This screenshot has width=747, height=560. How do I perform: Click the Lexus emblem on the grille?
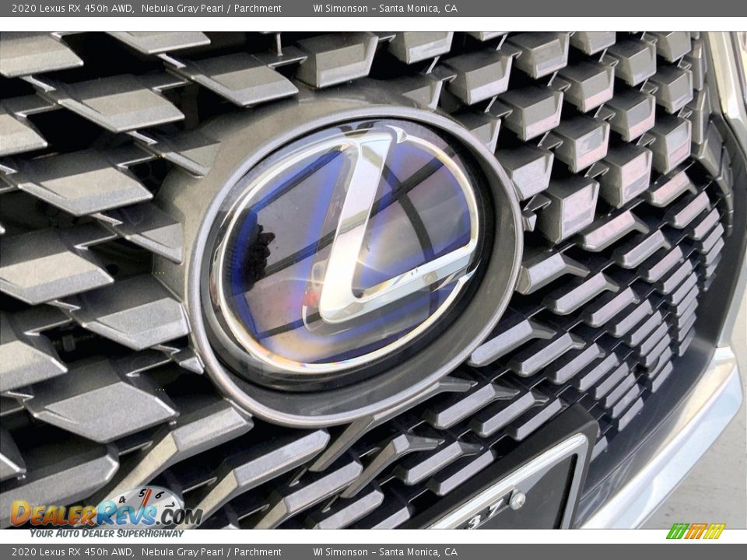point(355,266)
